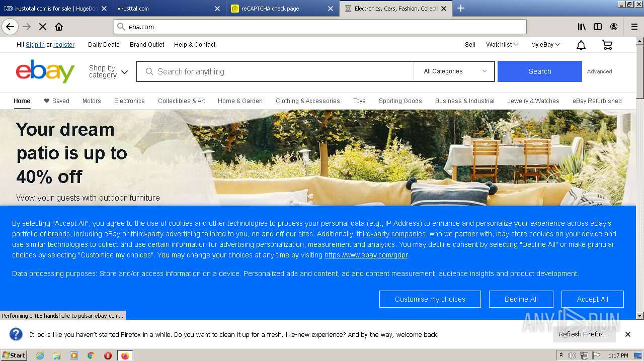Open Sporting Goods category
Viewport: 644px width, 362px height.
(400, 101)
